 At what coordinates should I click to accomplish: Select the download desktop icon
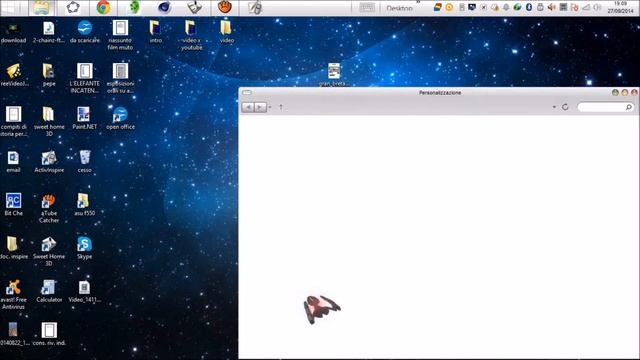(13, 33)
